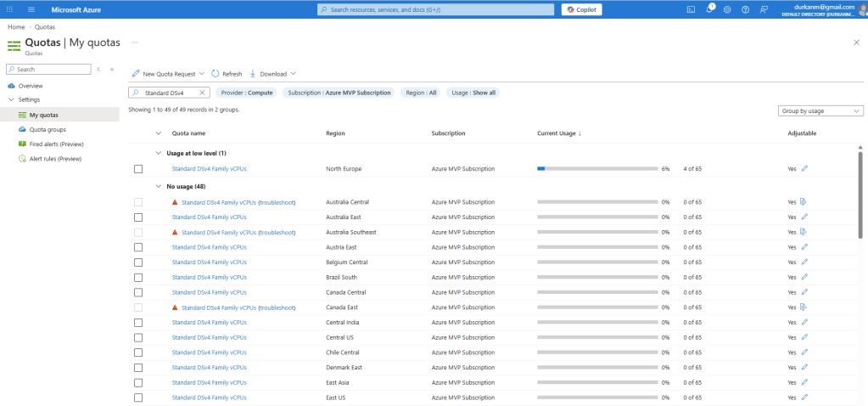Click the North Europe usage progress bar
Viewport: 868px width, 406px height.
(x=597, y=169)
